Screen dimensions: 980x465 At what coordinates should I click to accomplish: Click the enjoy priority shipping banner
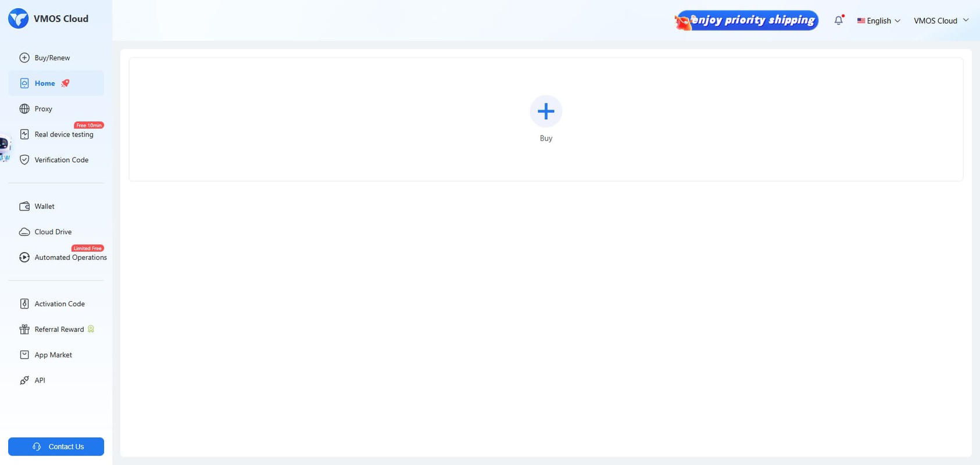tap(746, 20)
